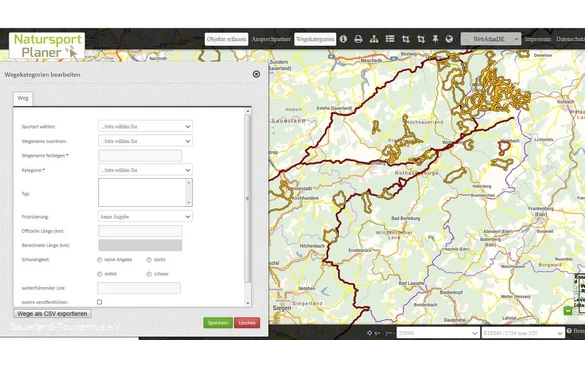
Task: Open the ETRS89 UTM zone dropdown
Action: pyautogui.click(x=523, y=333)
